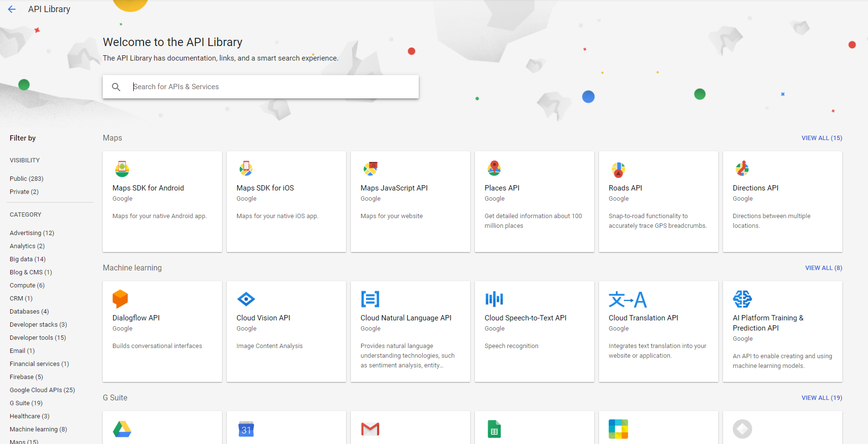The image size is (868, 444).
Task: Filter by Public (283) visibility
Action: pyautogui.click(x=27, y=179)
